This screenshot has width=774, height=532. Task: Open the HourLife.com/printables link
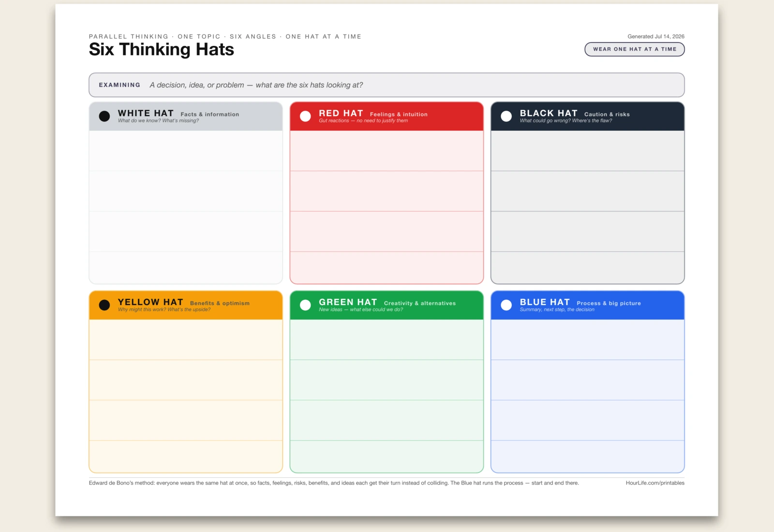click(x=655, y=483)
